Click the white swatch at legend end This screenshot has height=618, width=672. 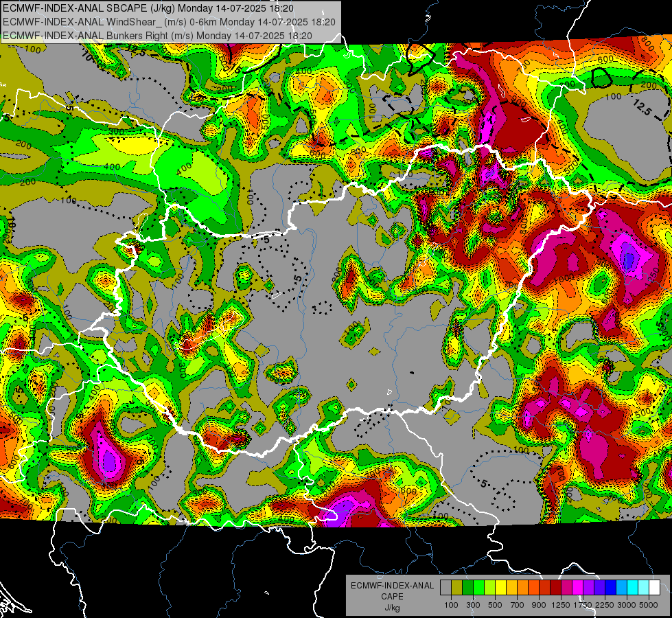coord(654,587)
